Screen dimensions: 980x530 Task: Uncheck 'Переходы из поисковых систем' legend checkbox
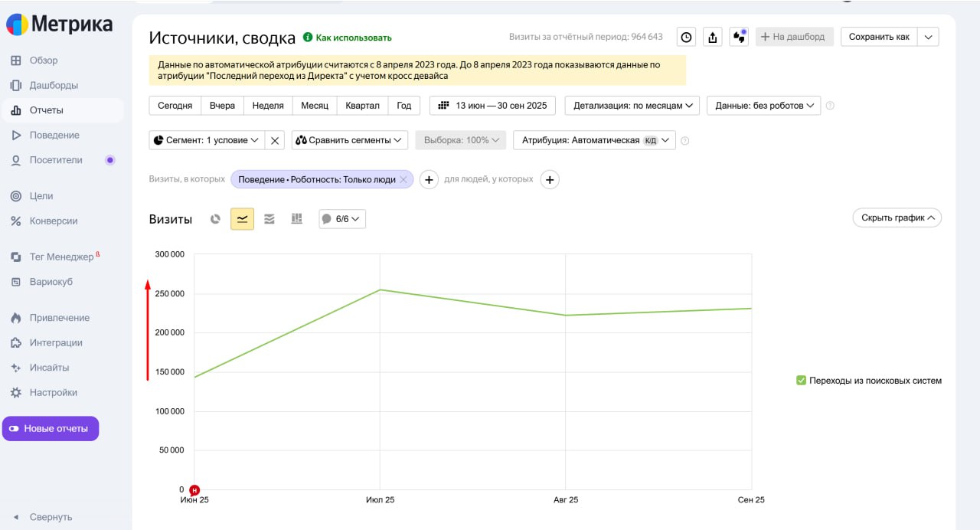tap(801, 381)
